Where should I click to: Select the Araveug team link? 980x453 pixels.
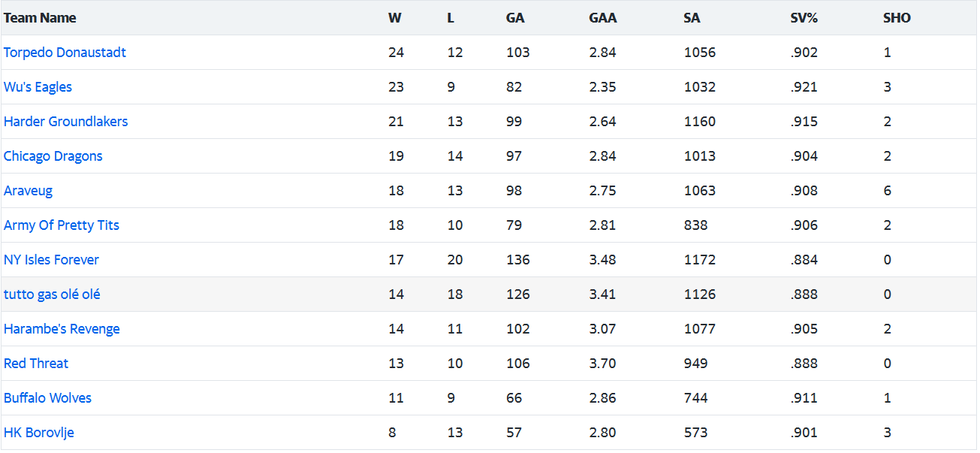tap(28, 191)
